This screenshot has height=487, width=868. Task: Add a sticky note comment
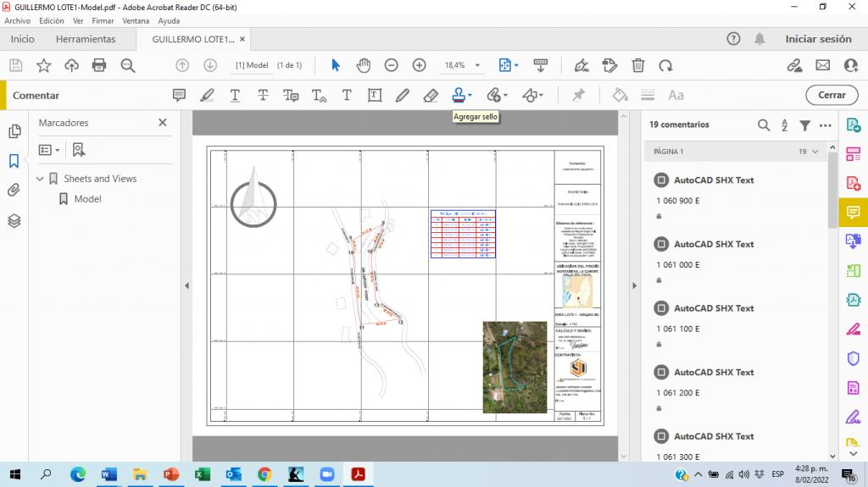(179, 96)
